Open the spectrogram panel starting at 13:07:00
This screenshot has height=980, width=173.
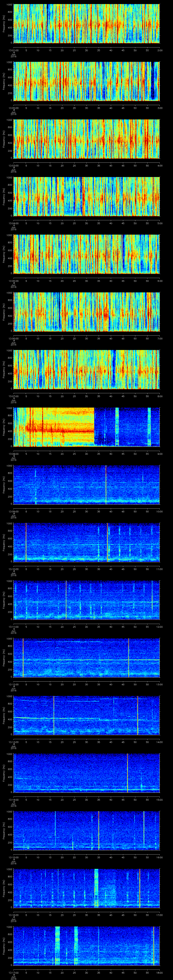tap(86, 369)
